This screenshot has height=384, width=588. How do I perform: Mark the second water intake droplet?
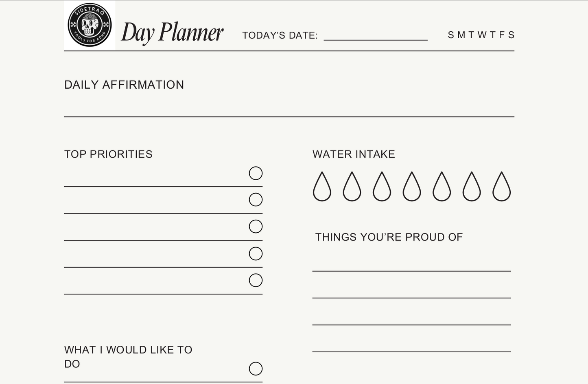[352, 187]
